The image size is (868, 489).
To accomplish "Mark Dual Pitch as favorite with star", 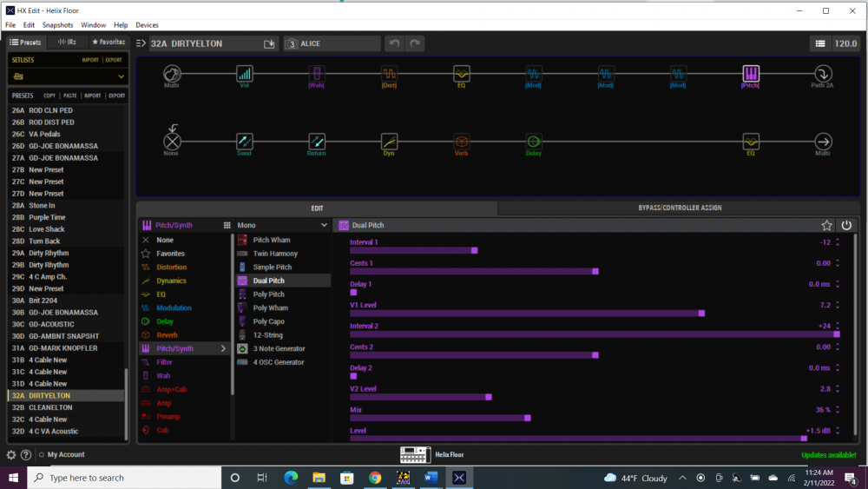I will click(x=827, y=225).
